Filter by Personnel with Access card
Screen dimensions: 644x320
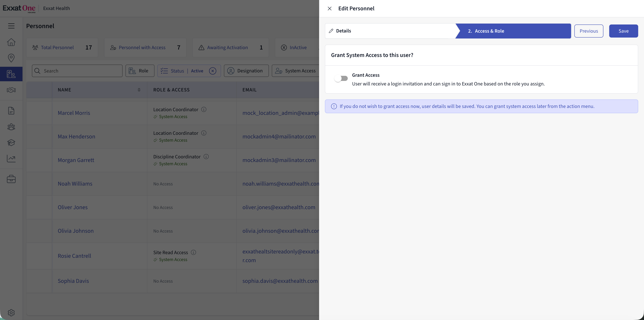pyautogui.click(x=145, y=48)
